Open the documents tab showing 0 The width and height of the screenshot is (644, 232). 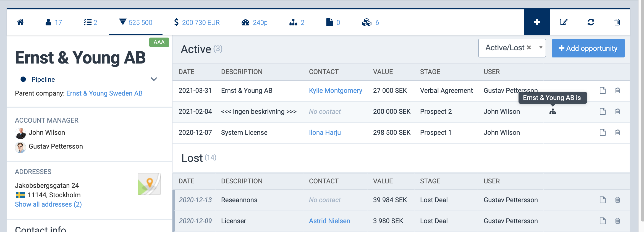pos(333,22)
